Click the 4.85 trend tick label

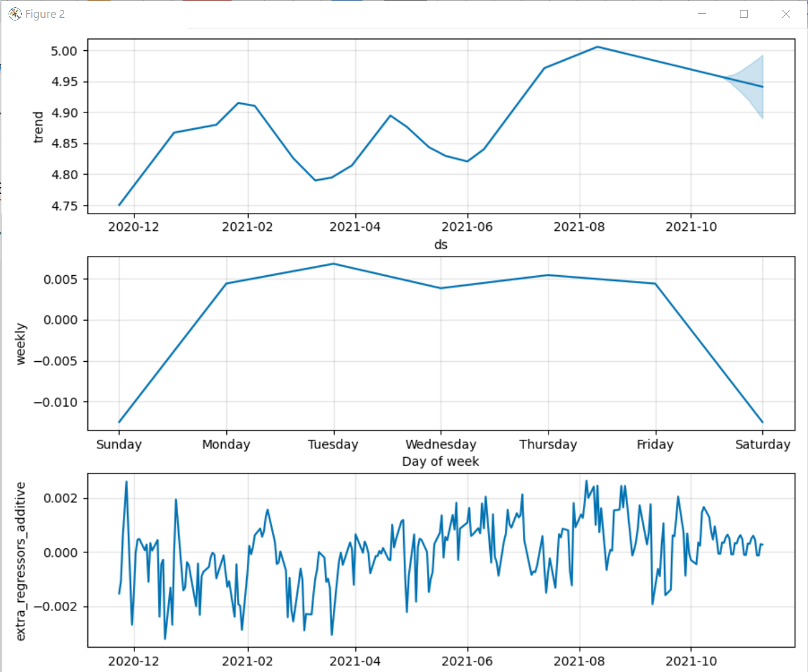pos(64,144)
